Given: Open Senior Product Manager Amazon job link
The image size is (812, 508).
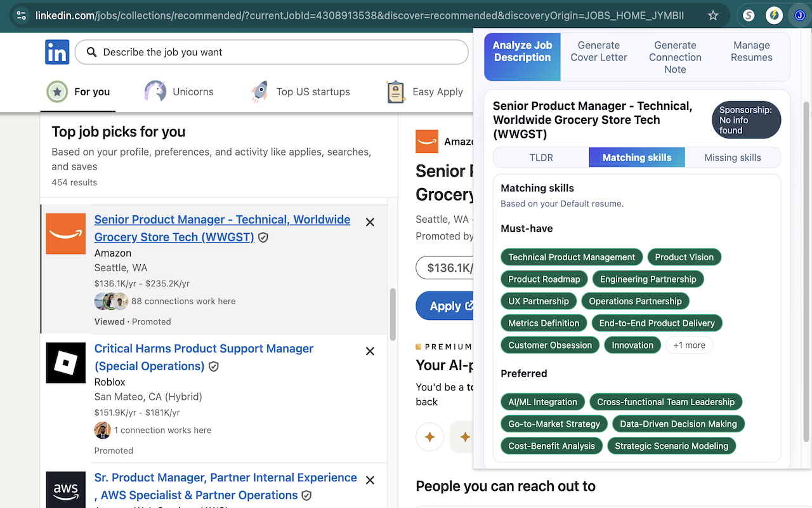Looking at the screenshot, I should [222, 228].
